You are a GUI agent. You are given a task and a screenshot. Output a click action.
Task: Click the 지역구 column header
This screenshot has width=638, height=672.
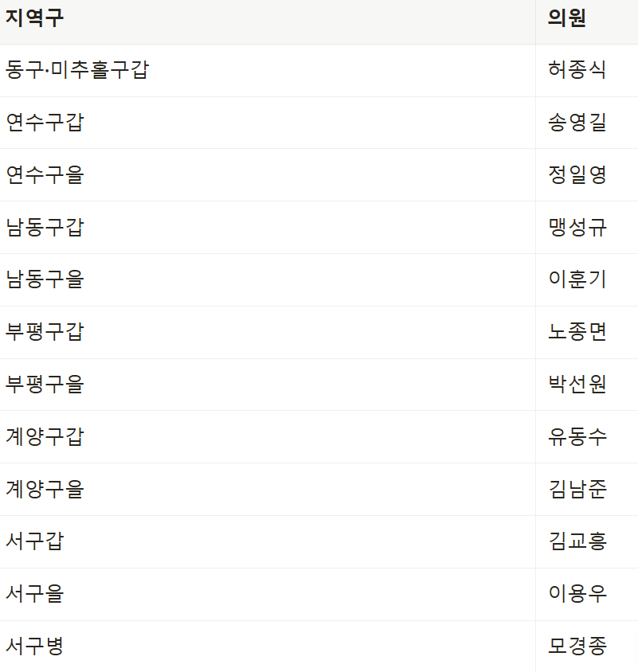click(x=35, y=18)
